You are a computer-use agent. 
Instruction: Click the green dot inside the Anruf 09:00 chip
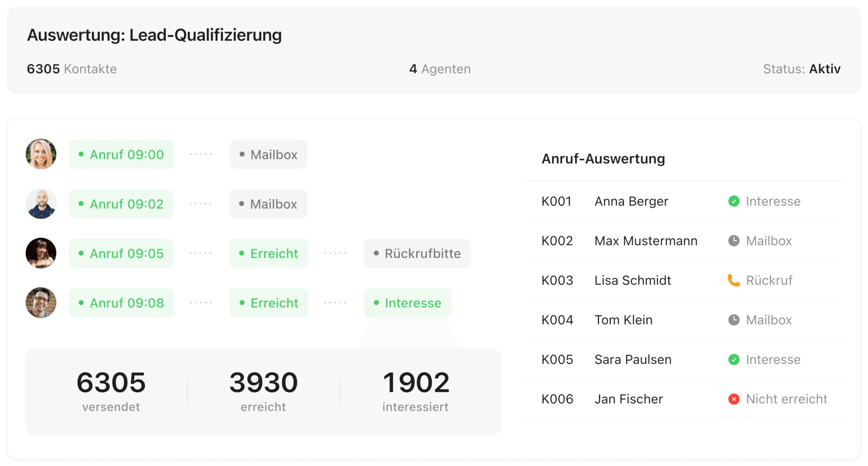(81, 154)
